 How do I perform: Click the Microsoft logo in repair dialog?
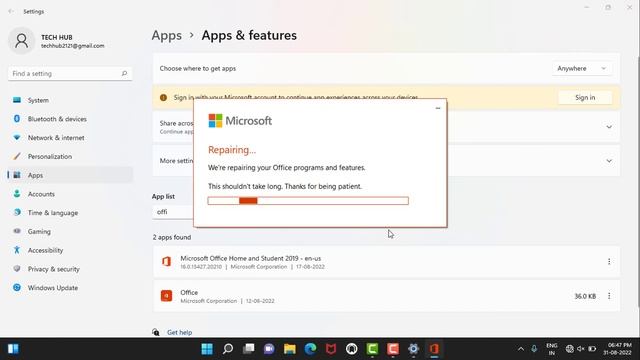click(x=240, y=121)
